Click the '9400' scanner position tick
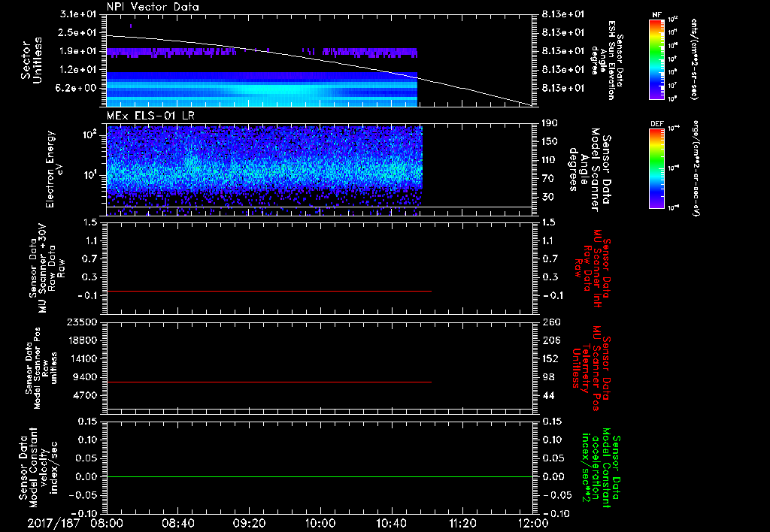 click(84, 377)
